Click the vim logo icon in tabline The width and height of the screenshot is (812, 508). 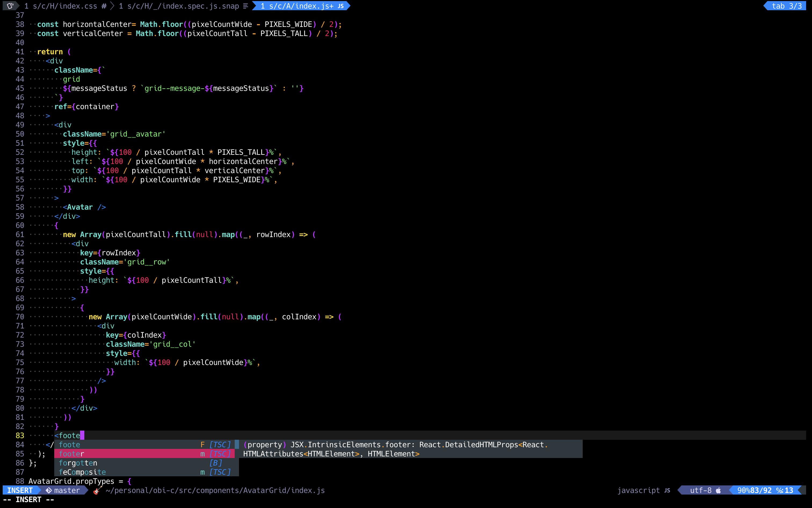[10, 6]
